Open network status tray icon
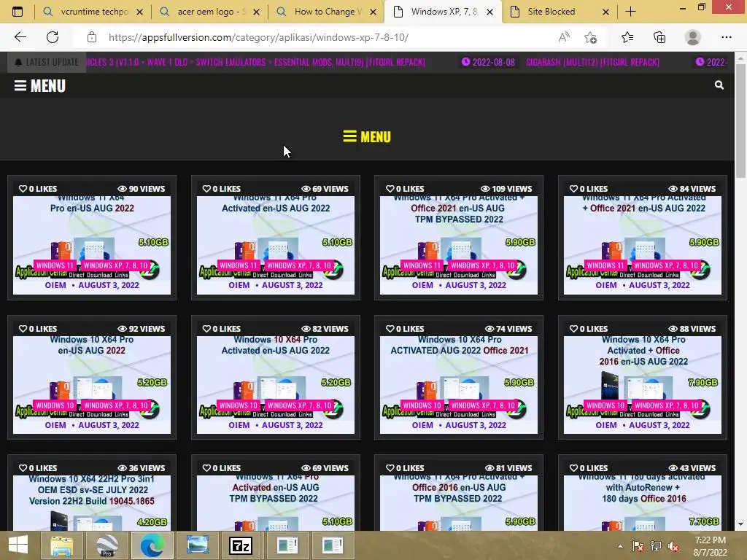The image size is (747, 560). click(656, 546)
